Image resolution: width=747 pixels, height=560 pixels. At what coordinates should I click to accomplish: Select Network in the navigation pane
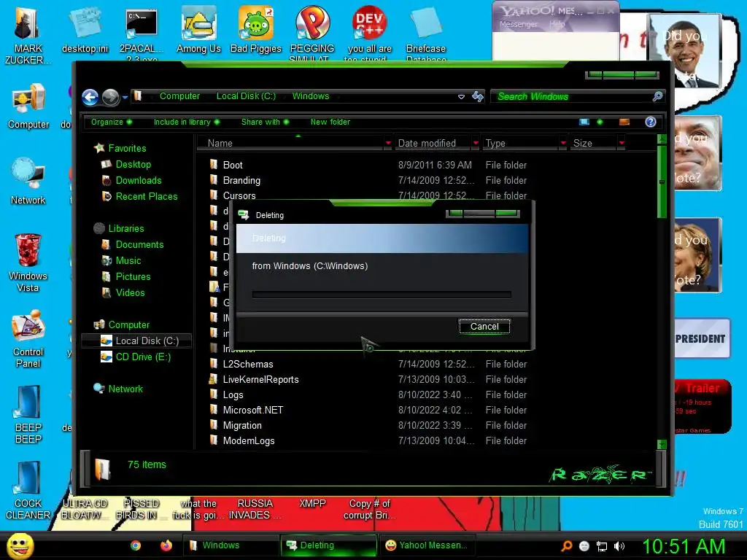pyautogui.click(x=125, y=389)
